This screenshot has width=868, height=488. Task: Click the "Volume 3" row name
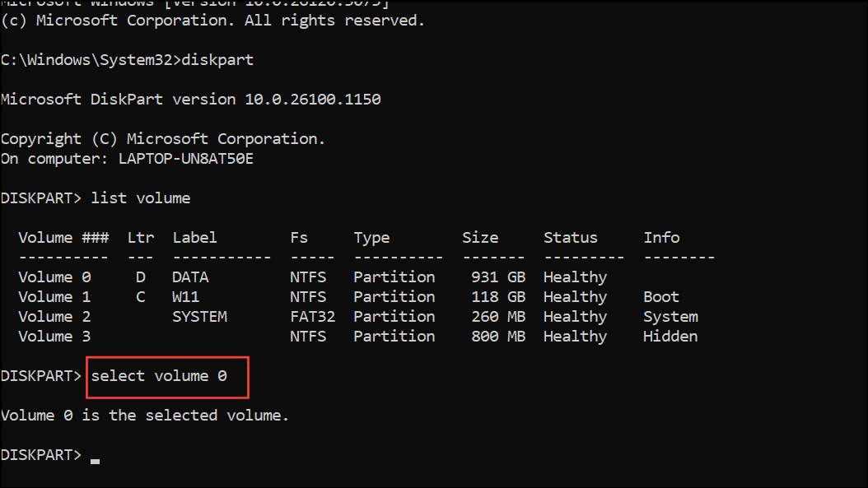(54, 337)
